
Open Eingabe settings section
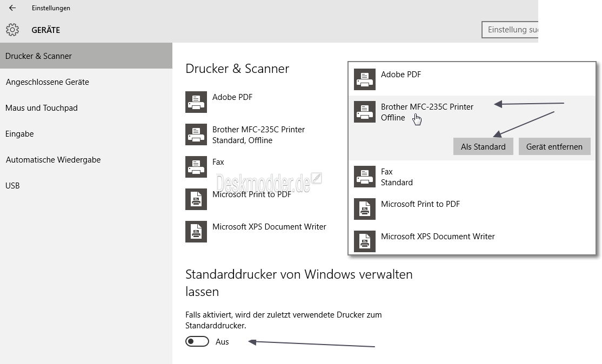[x=86, y=134]
